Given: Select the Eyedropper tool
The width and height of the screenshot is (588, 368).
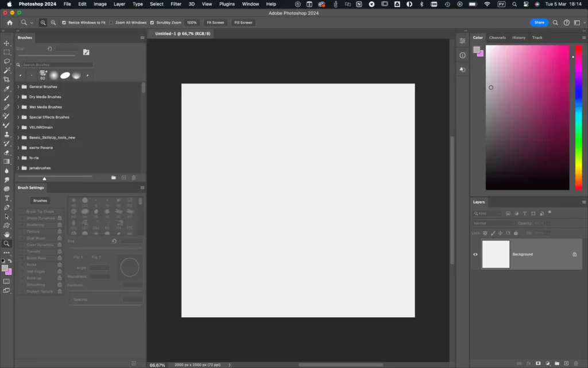Looking at the screenshot, I should [7, 89].
